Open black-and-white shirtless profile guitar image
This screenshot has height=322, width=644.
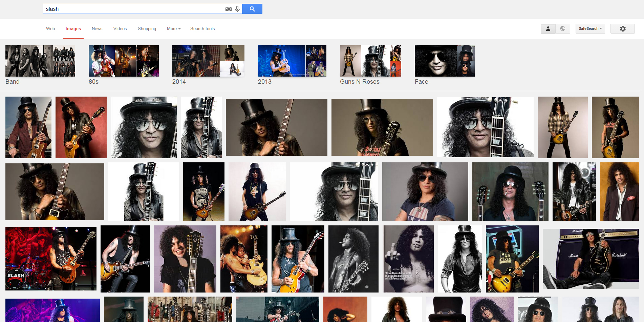tap(353, 259)
